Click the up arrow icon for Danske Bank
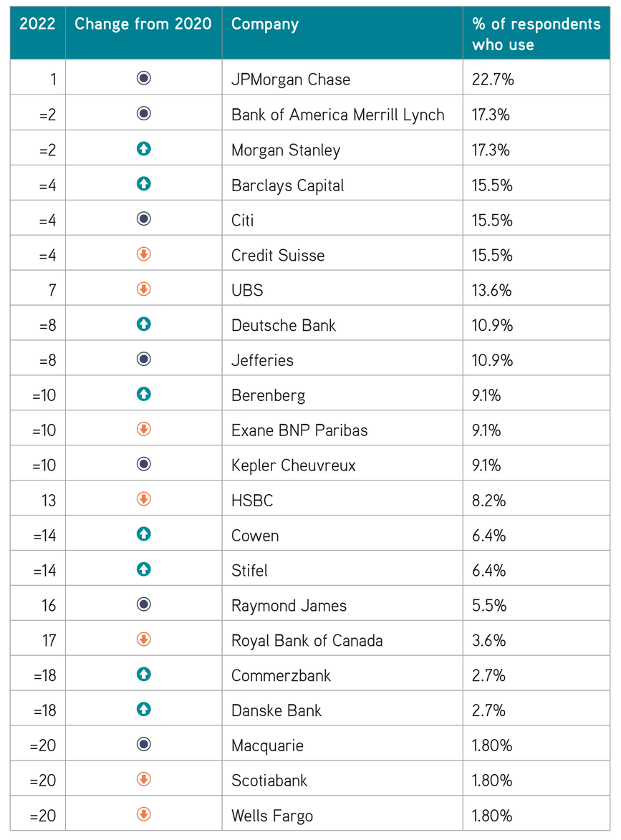 click(143, 709)
